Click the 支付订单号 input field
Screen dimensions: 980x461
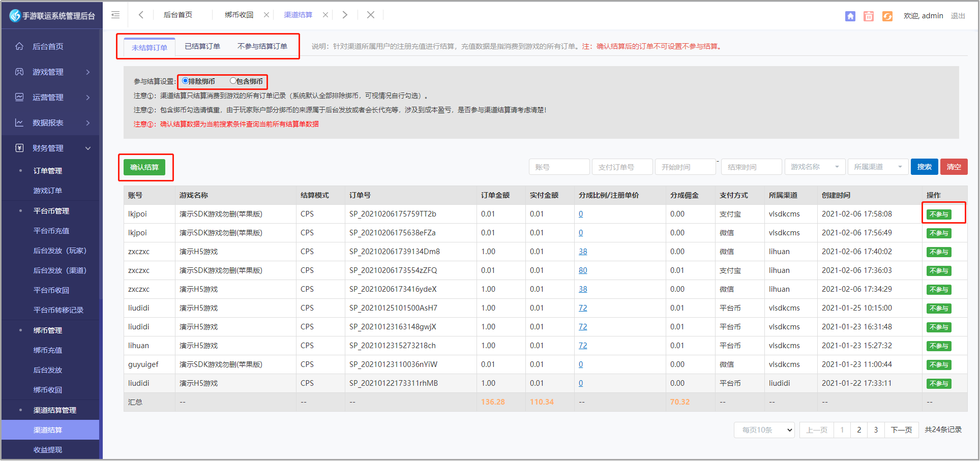point(622,167)
